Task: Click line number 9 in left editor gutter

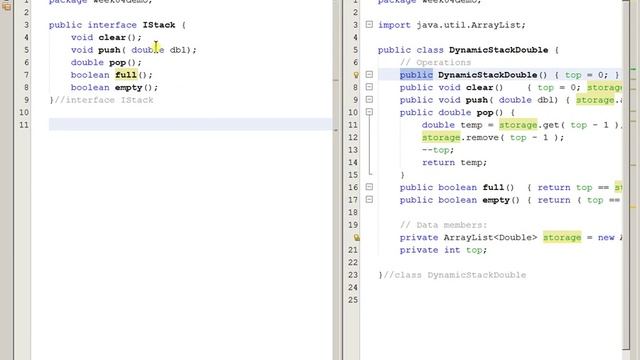Action: (x=26, y=100)
